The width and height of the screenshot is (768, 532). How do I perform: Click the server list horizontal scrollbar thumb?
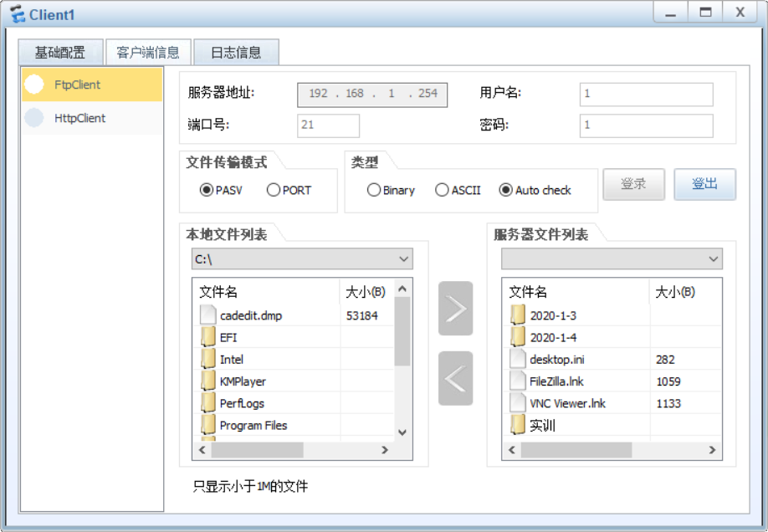[576, 450]
